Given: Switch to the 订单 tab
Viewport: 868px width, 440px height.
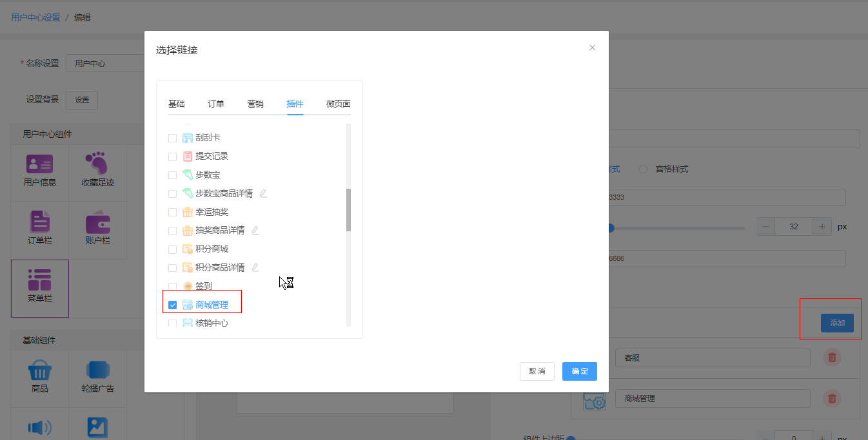Looking at the screenshot, I should pyautogui.click(x=216, y=104).
